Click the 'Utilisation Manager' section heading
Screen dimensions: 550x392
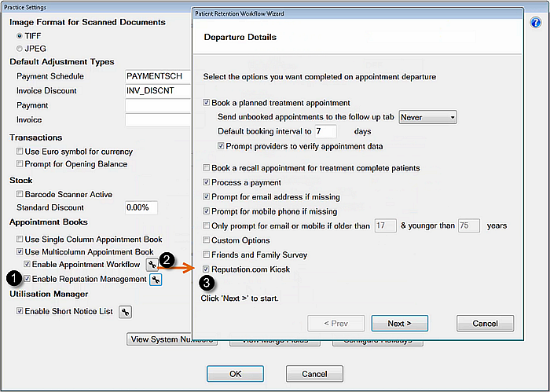point(49,294)
